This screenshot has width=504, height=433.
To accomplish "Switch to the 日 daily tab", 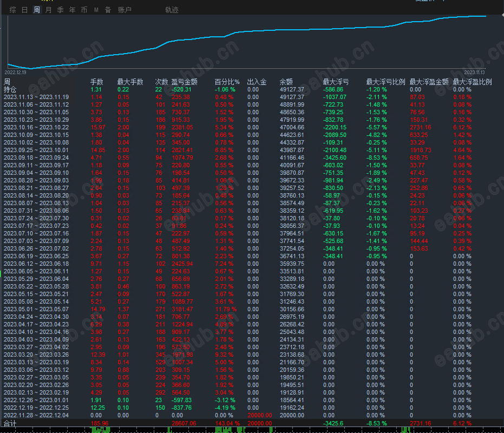I will (x=25, y=10).
